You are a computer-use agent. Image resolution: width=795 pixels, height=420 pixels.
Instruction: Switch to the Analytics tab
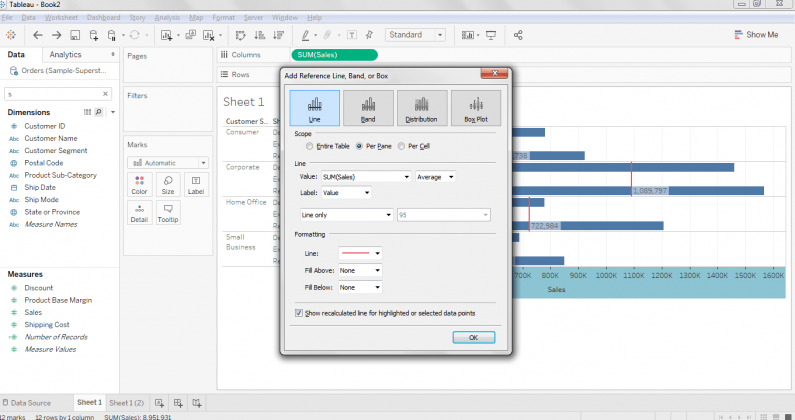click(65, 54)
